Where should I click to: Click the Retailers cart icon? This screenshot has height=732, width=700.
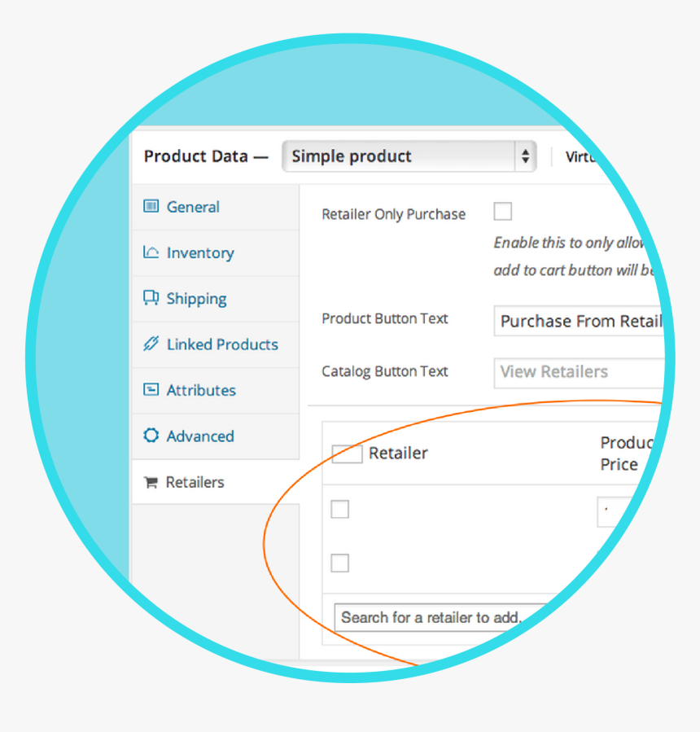click(x=151, y=482)
